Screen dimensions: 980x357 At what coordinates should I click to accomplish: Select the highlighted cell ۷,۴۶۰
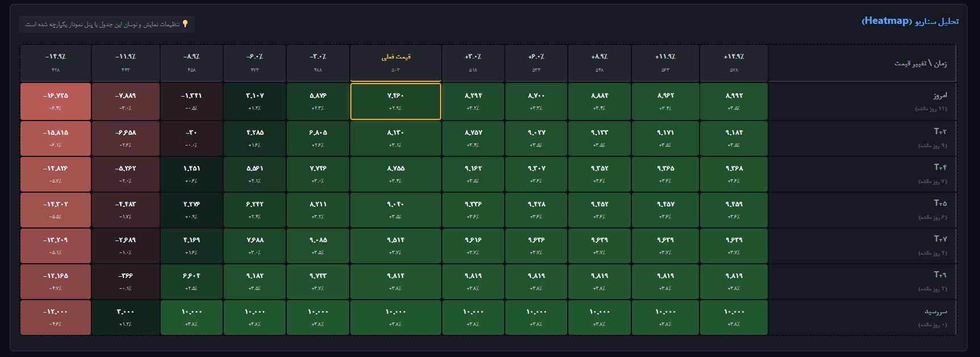[396, 101]
